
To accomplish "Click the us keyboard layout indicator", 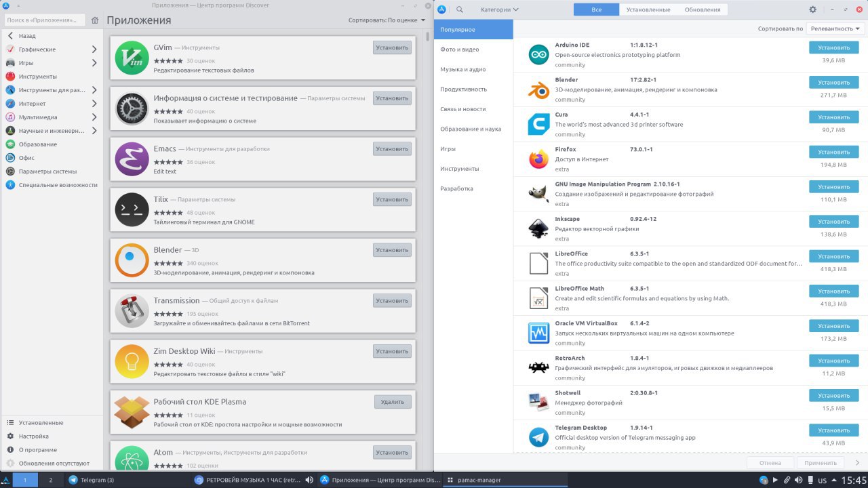I will [822, 480].
